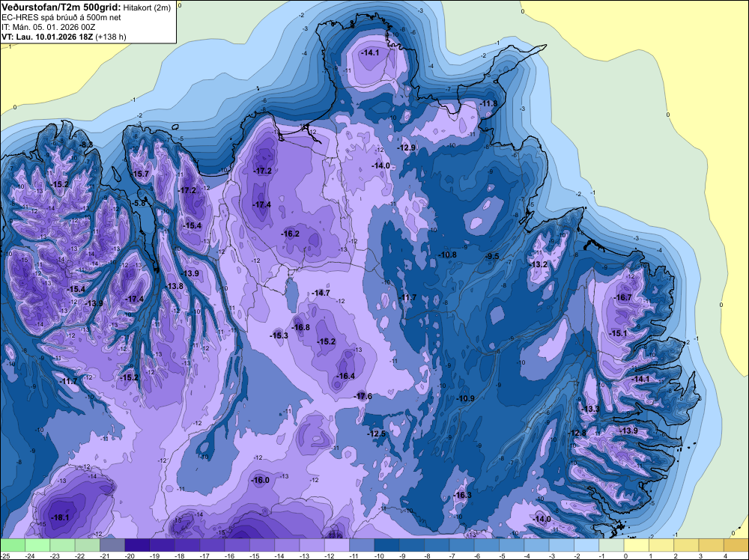
Task: Click the -10.8 temperature label
Action: tap(448, 255)
